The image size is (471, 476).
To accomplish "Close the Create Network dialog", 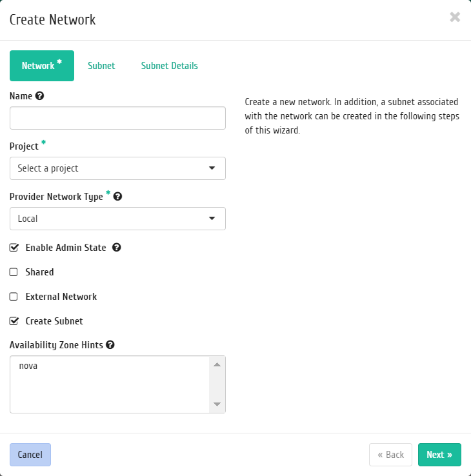I will [455, 17].
